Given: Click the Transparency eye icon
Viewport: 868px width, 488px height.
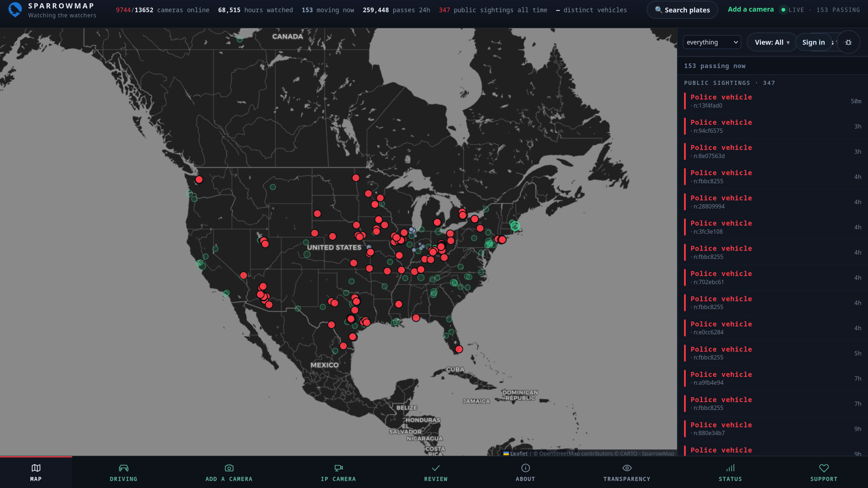Looking at the screenshot, I should tap(627, 468).
